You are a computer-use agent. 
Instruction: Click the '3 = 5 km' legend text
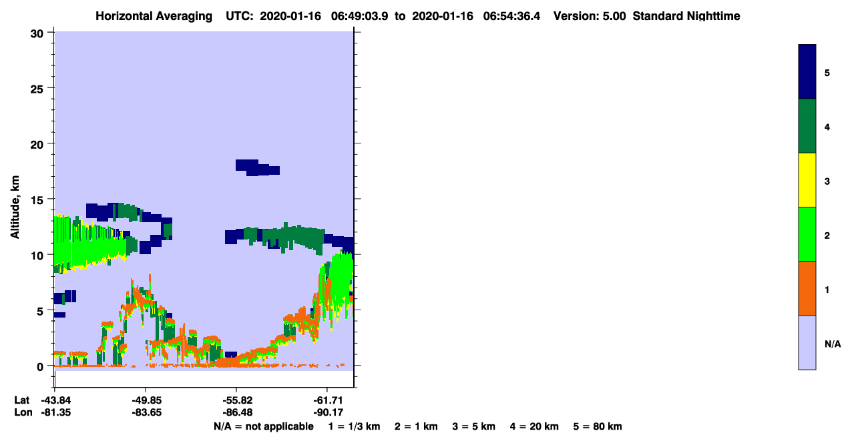coord(474,427)
